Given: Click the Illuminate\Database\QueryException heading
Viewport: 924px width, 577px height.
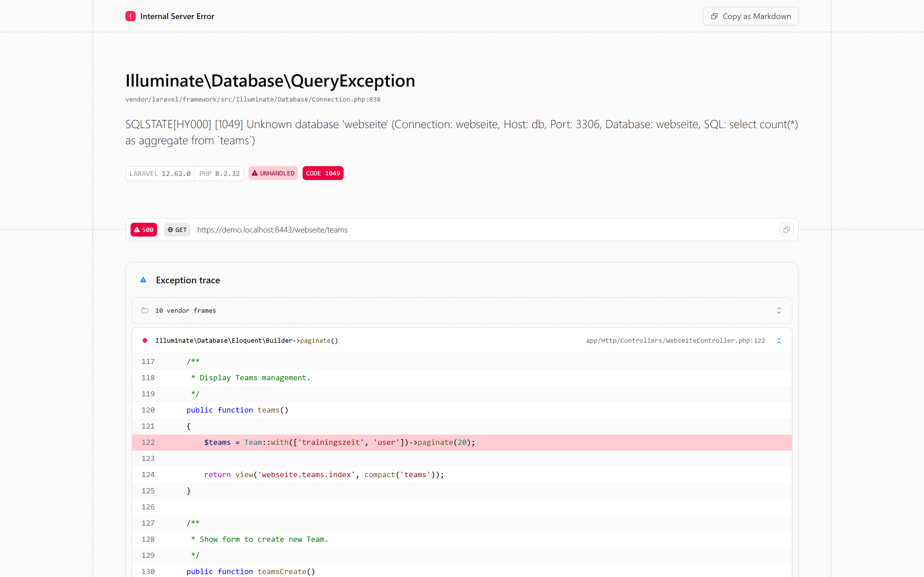Looking at the screenshot, I should pyautogui.click(x=270, y=81).
